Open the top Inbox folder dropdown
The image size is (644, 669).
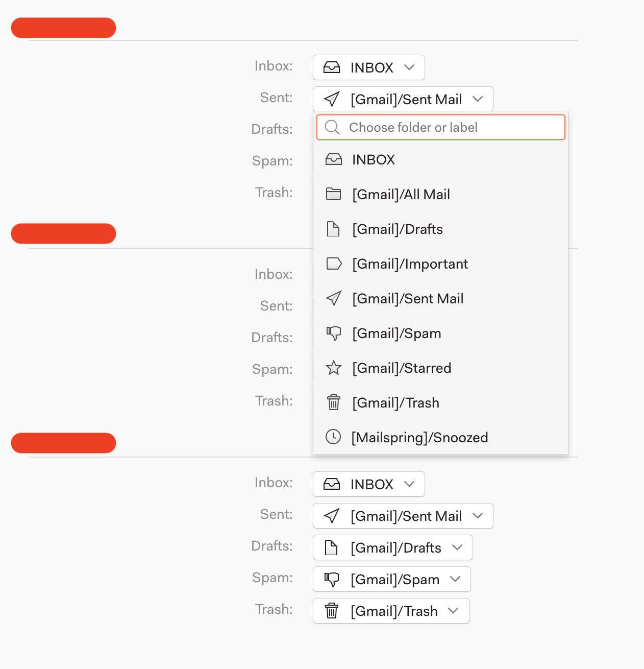click(x=368, y=67)
